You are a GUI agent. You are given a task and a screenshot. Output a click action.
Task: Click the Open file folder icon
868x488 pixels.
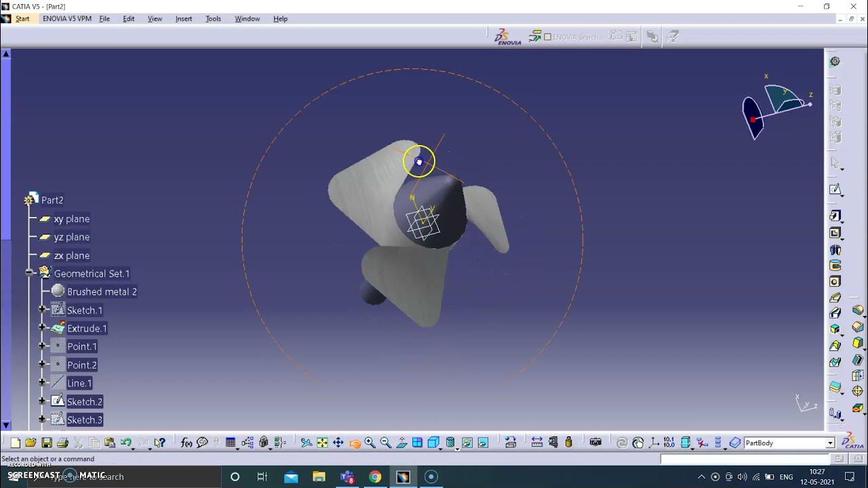[31, 443]
